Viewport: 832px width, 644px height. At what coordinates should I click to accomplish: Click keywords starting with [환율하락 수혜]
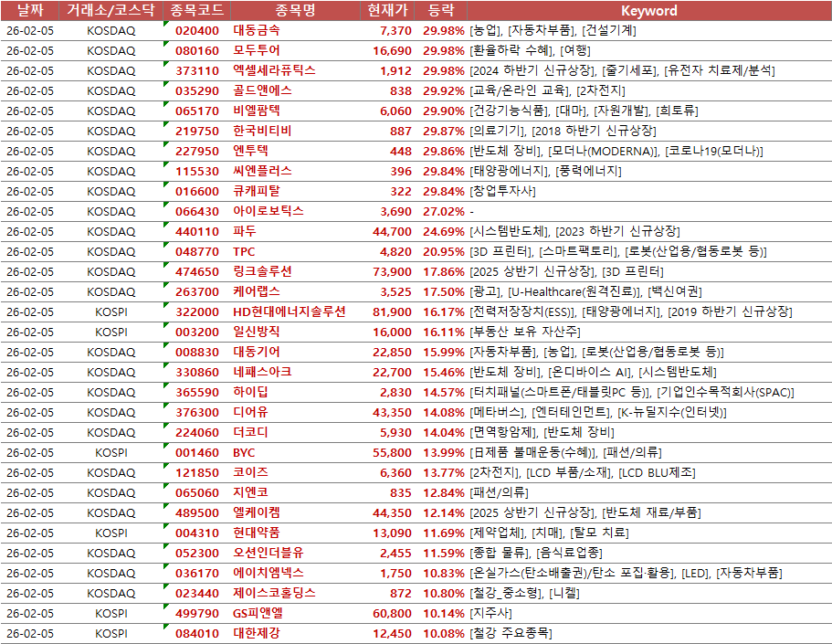530,50
